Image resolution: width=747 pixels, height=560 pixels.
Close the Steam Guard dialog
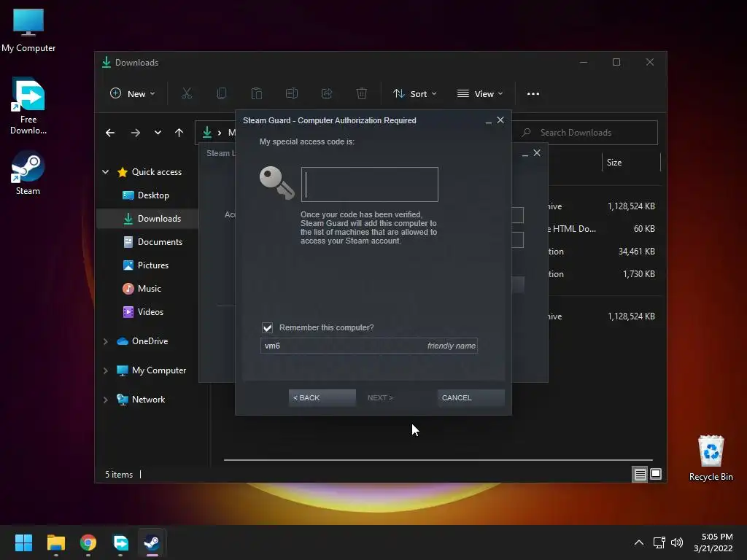click(500, 120)
